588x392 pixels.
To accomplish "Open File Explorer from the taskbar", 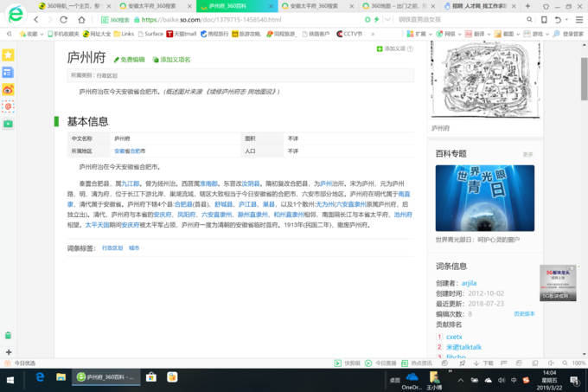I will coord(61,377).
